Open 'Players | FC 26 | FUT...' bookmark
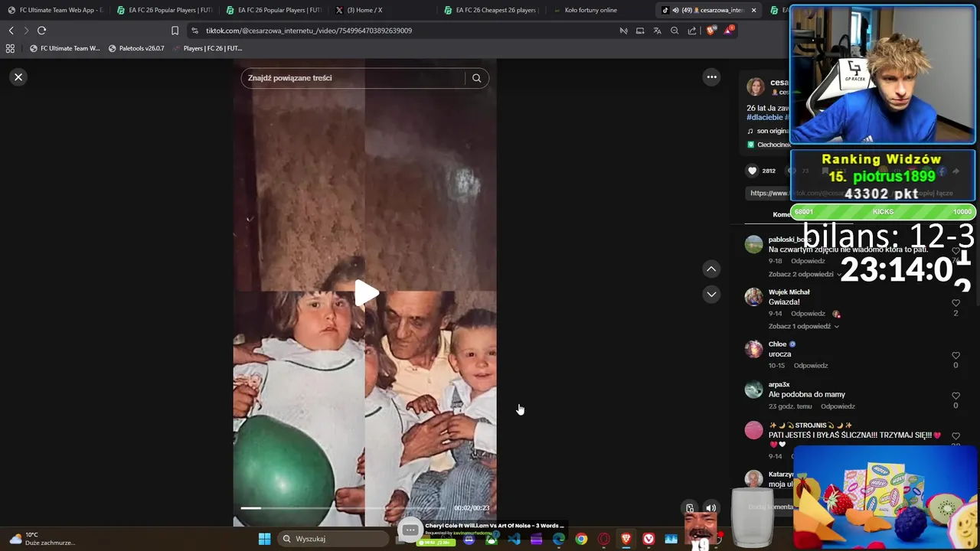The image size is (980, 551). tap(207, 48)
